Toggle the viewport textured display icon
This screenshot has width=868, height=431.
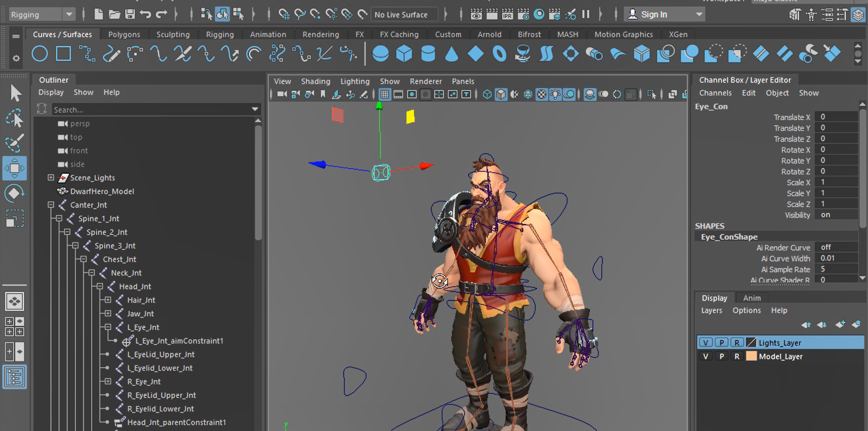pyautogui.click(x=542, y=94)
